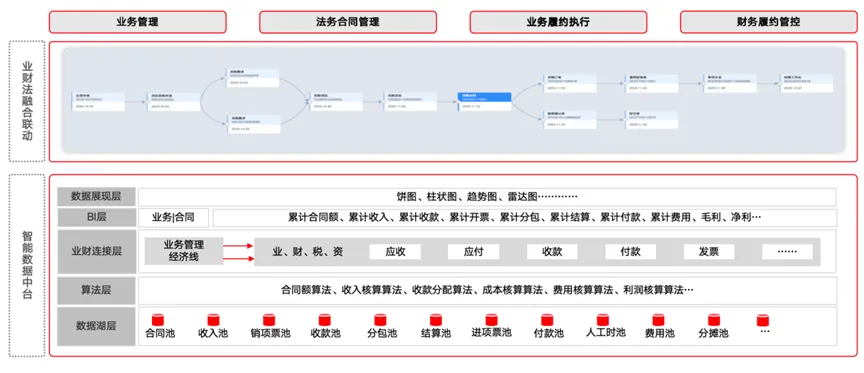864x373 pixels.
Task: Select the 费用池 database icon
Action: click(658, 320)
